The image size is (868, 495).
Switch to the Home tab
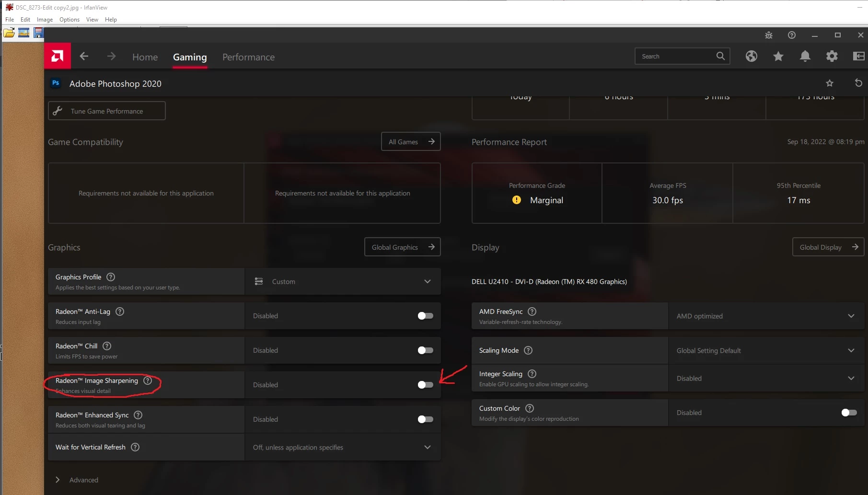tap(145, 57)
